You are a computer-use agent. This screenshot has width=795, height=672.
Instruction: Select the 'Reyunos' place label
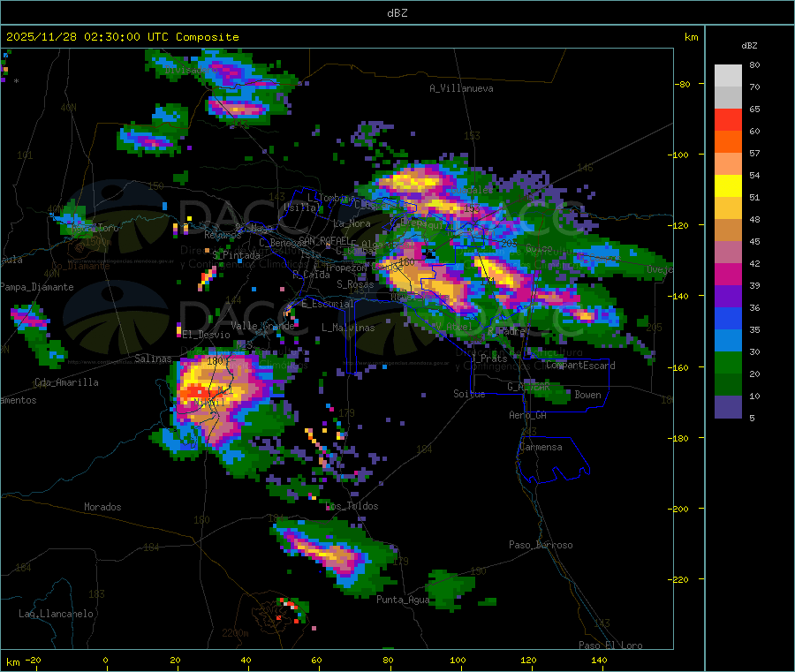pyautogui.click(x=223, y=235)
